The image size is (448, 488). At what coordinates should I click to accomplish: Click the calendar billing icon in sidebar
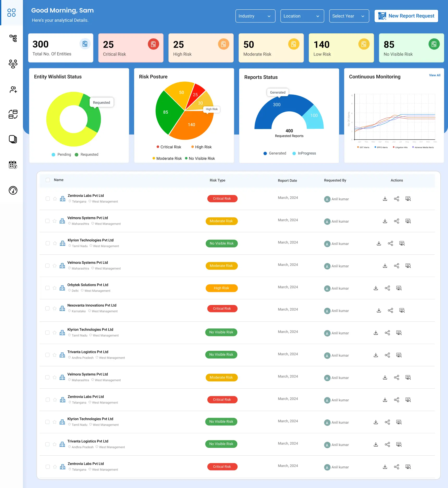(13, 165)
